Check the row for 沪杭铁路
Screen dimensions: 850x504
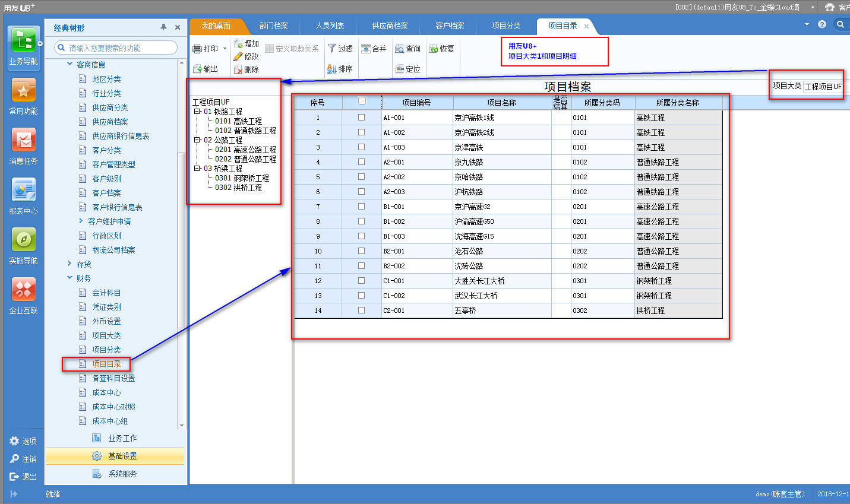(361, 192)
